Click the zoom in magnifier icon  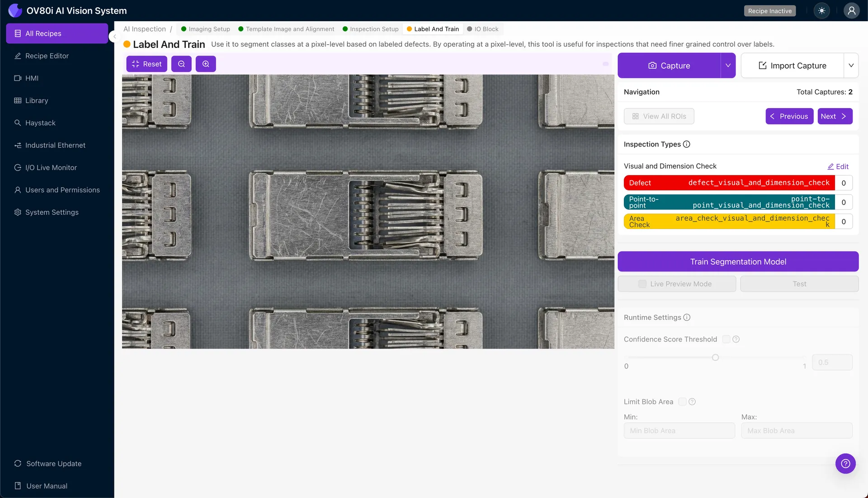[206, 64]
